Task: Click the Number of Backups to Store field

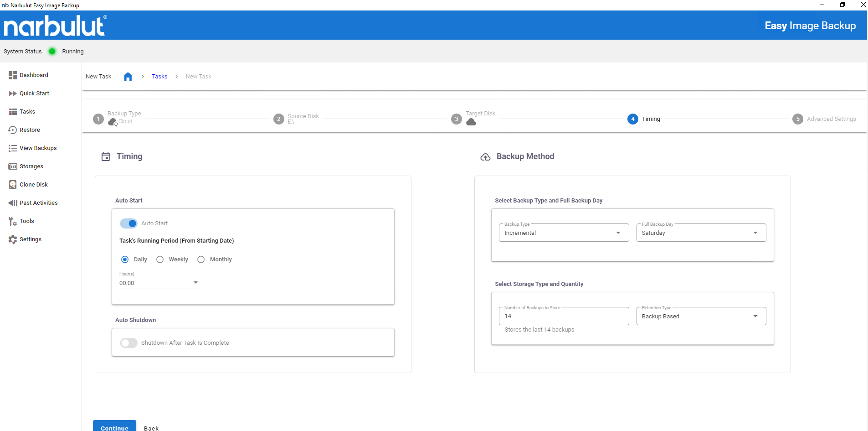Action: [564, 316]
